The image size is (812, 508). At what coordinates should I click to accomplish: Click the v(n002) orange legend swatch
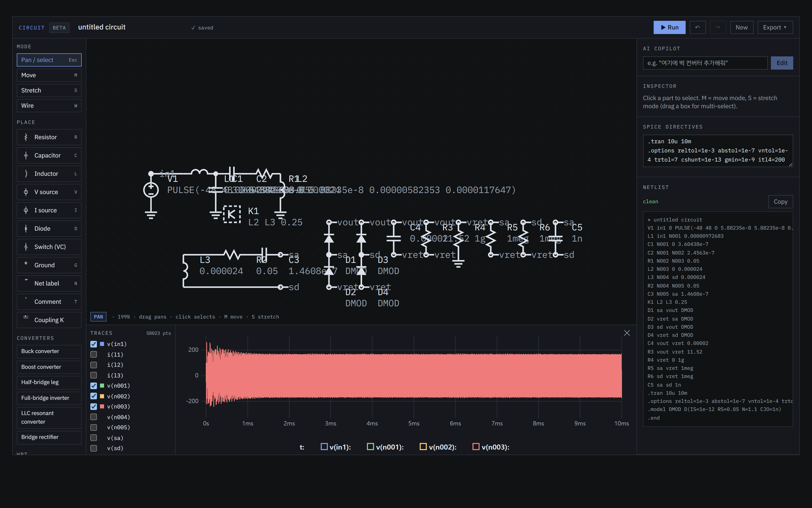pyautogui.click(x=423, y=447)
